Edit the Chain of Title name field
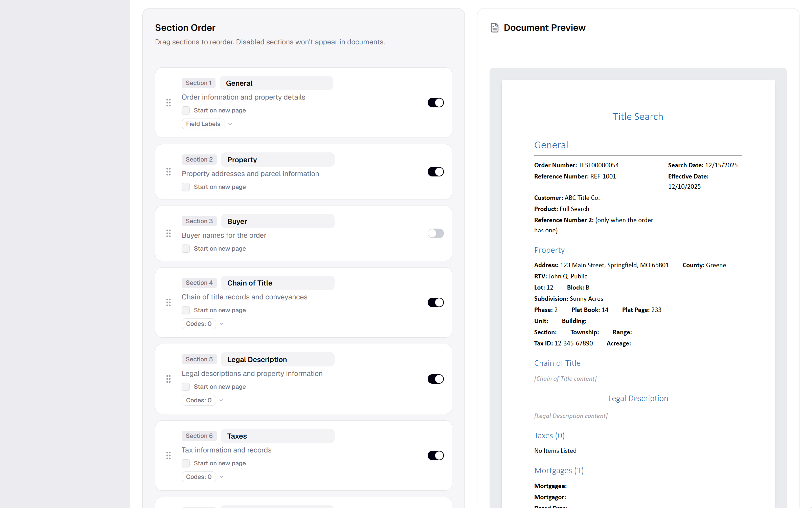The width and height of the screenshot is (812, 508). point(278,283)
